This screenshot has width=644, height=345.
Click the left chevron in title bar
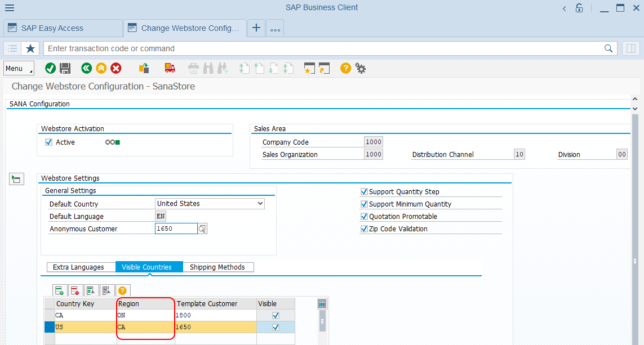[565, 8]
